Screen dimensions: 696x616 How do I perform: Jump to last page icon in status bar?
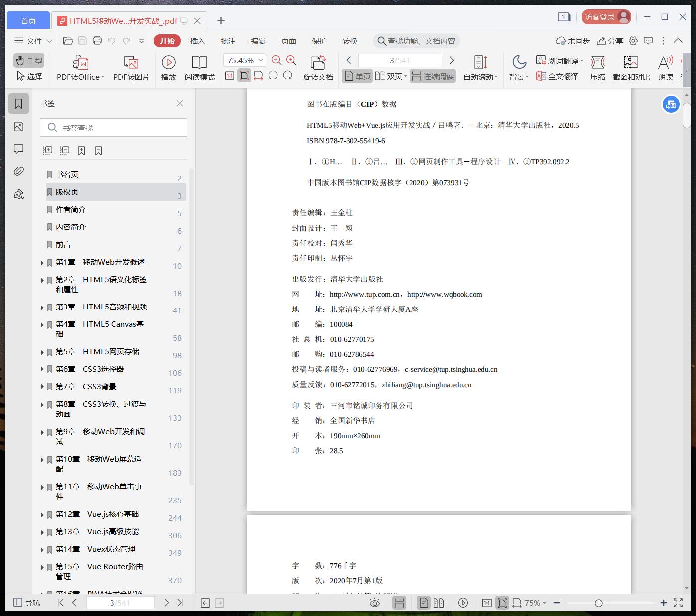click(181, 603)
